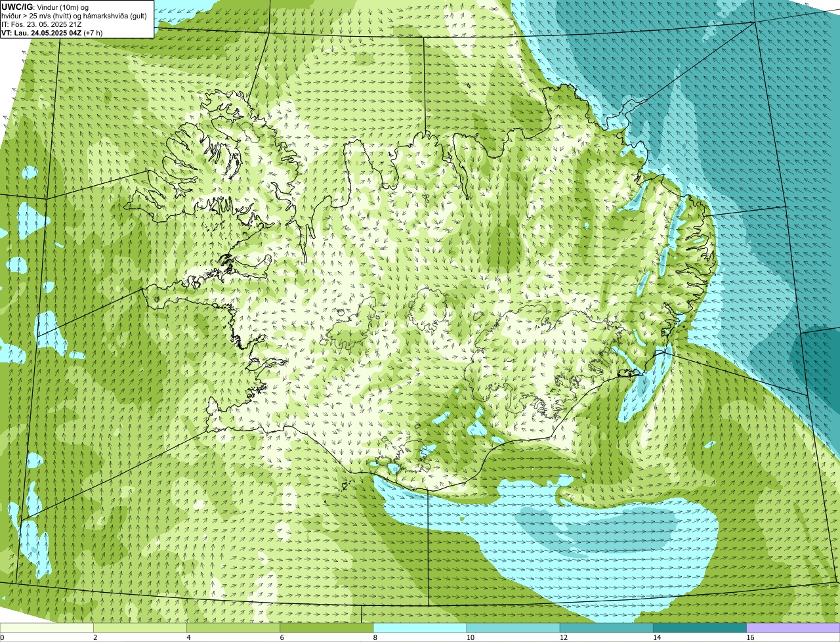Click the legend scale label '6'
The width and height of the screenshot is (840, 642).
click(x=282, y=637)
